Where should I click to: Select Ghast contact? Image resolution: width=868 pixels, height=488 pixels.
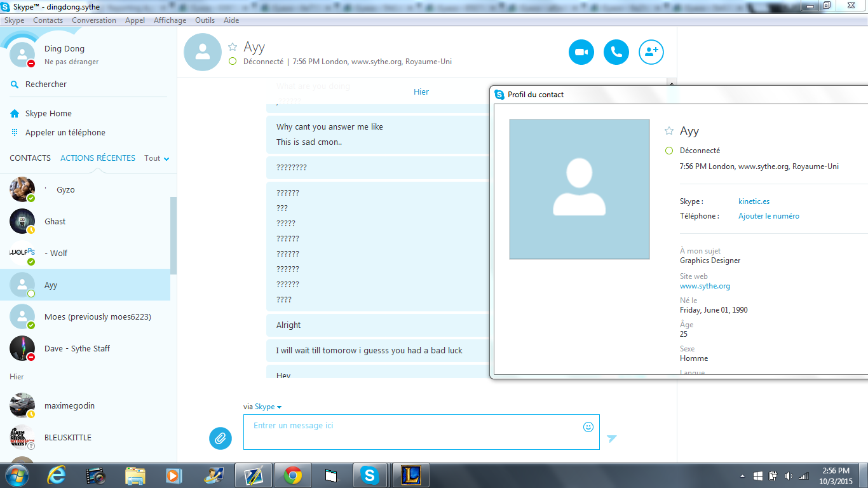[x=85, y=221]
